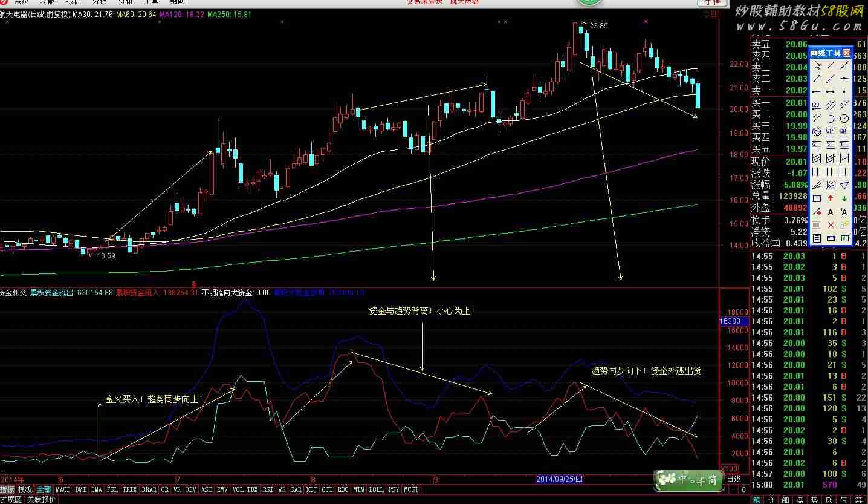Choose the golden section GP tool
The image size is (868, 504).
tap(831, 131)
